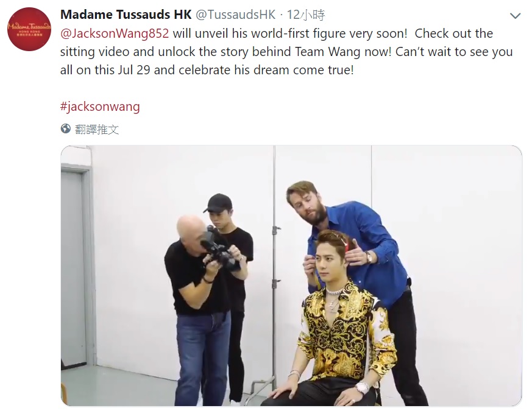The height and width of the screenshot is (414, 532).
Task: Visit the @TussaudsHK handle link
Action: click(x=236, y=15)
